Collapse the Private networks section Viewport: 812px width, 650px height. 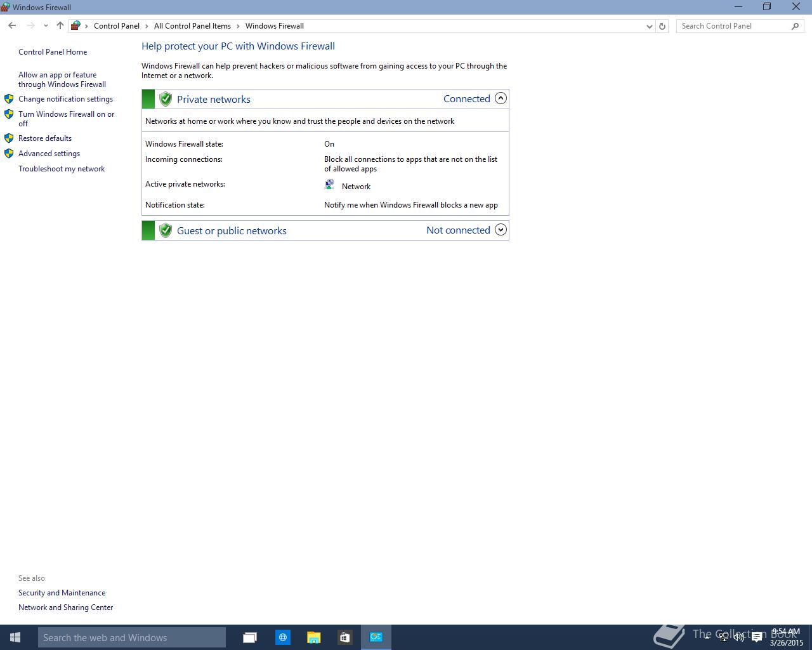[501, 98]
